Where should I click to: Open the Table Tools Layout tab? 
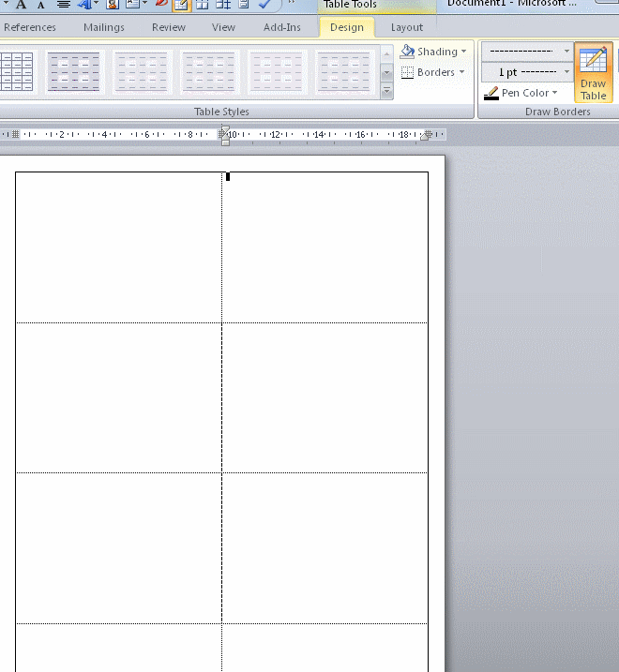(x=407, y=27)
